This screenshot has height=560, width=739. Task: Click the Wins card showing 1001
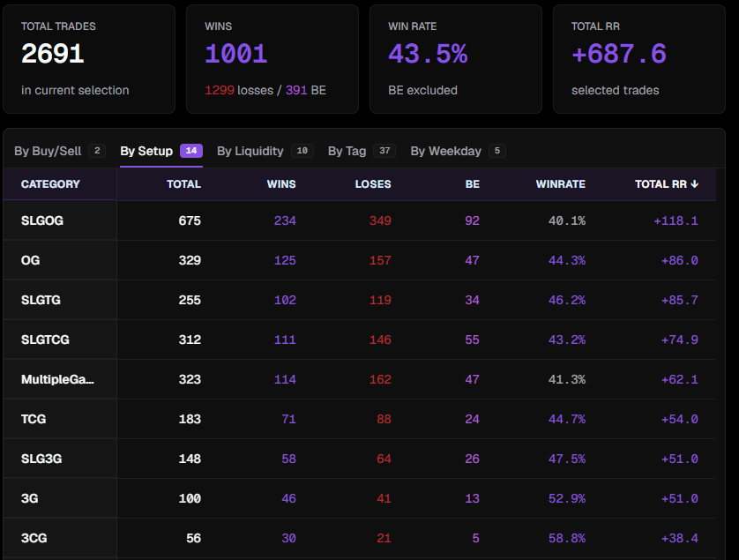point(272,59)
